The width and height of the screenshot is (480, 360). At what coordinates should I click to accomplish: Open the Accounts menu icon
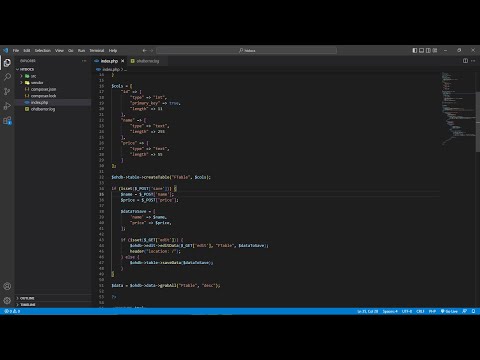[7, 286]
